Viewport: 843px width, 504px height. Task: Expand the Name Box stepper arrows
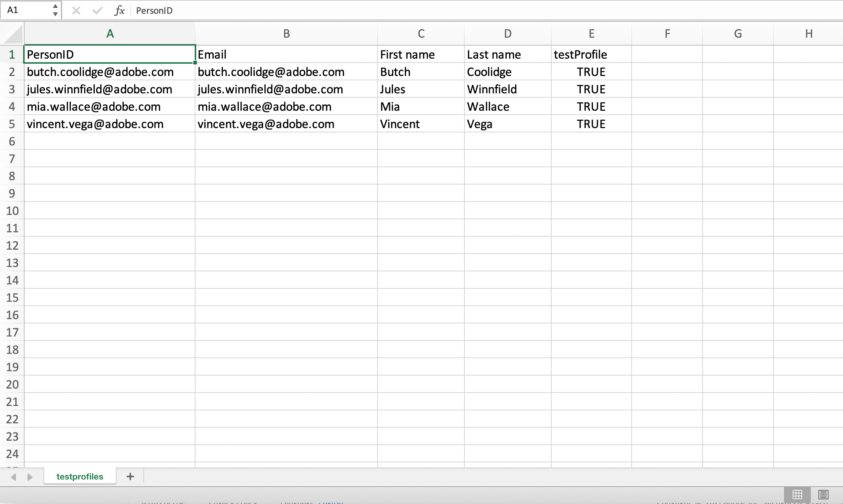[55, 10]
